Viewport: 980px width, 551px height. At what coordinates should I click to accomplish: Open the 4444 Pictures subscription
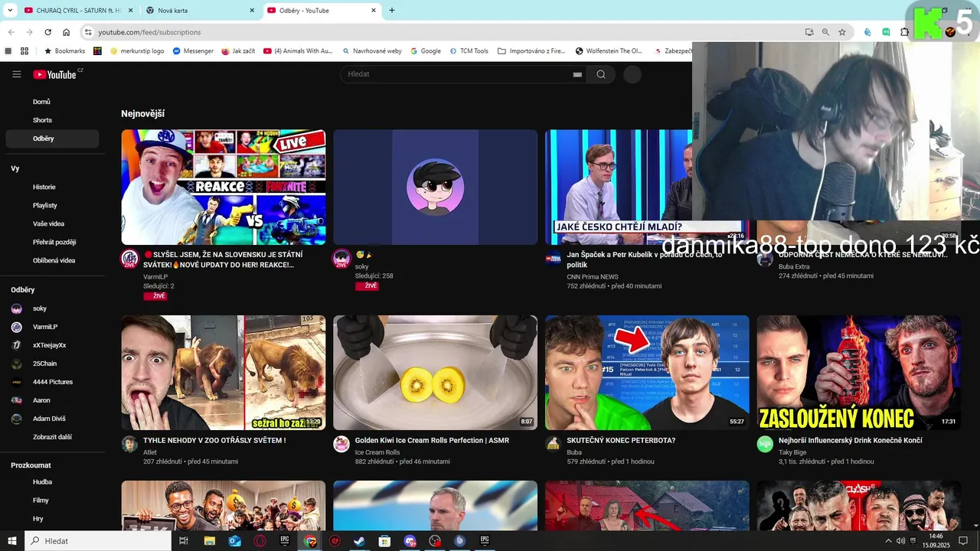52,382
